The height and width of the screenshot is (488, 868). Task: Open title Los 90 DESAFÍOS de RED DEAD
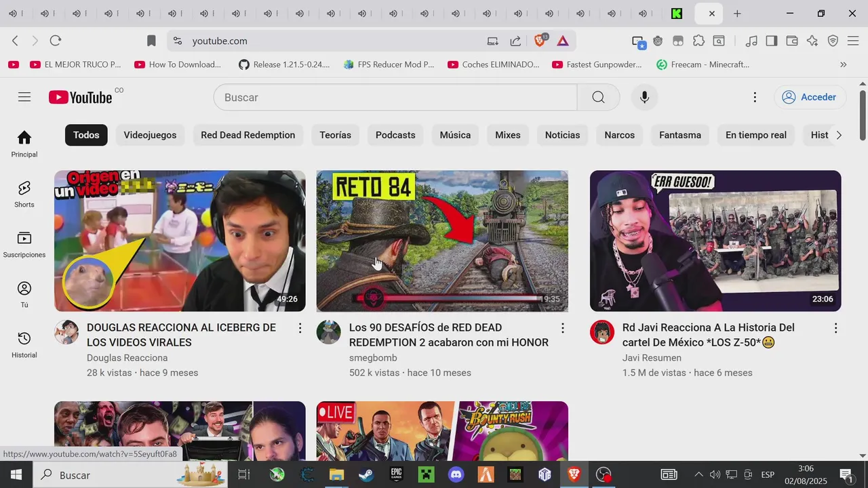point(448,335)
